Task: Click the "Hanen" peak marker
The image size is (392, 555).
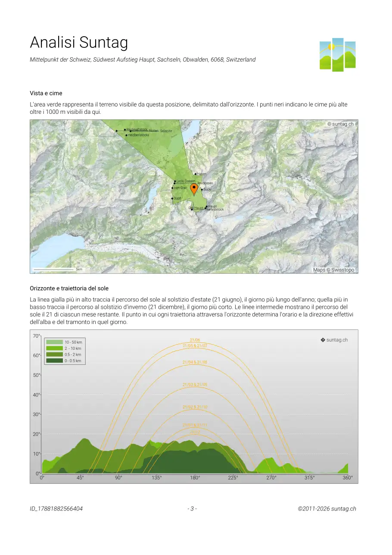Action: click(x=196, y=174)
